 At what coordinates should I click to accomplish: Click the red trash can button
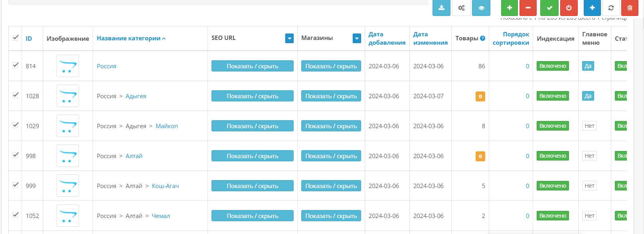pos(630,8)
